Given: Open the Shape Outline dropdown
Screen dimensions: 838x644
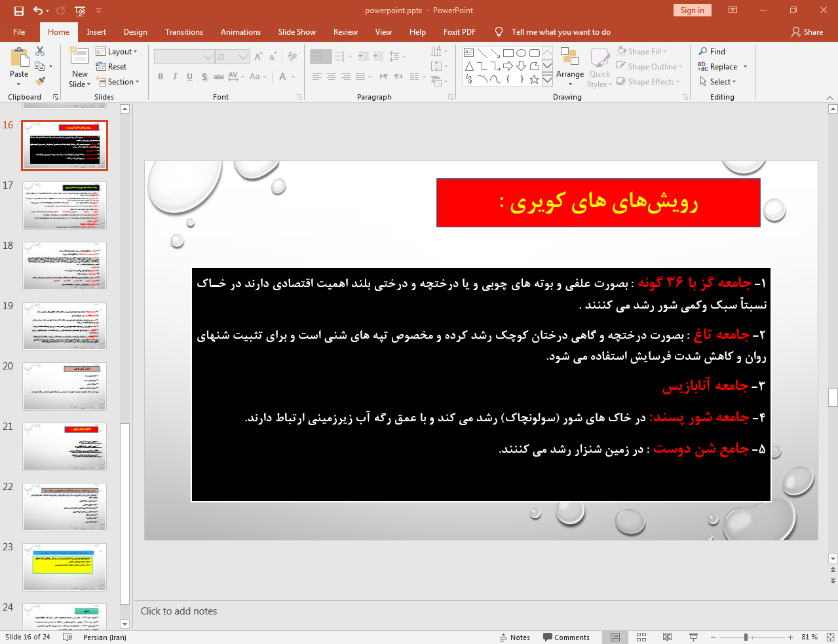Looking at the screenshot, I should click(x=649, y=67).
